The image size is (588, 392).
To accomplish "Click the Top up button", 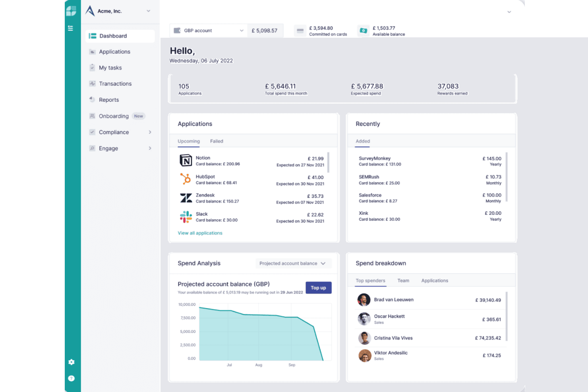I will pos(318,288).
